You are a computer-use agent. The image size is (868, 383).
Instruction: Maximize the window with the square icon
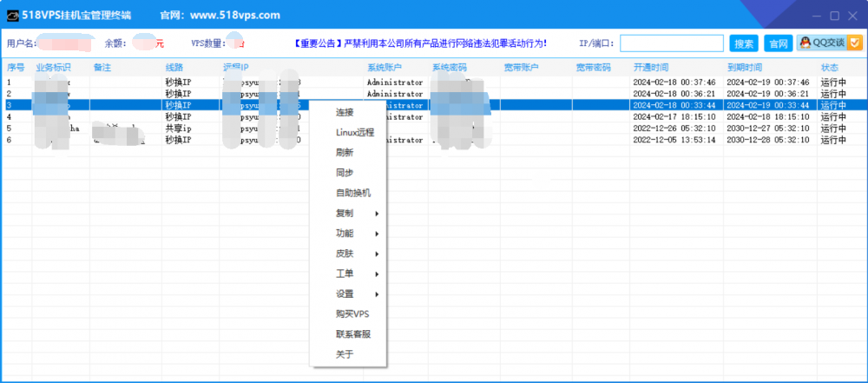[835, 16]
